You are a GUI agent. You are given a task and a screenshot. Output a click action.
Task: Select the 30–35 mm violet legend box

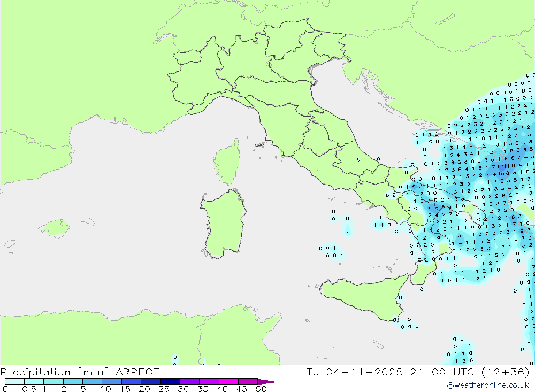pos(190,381)
